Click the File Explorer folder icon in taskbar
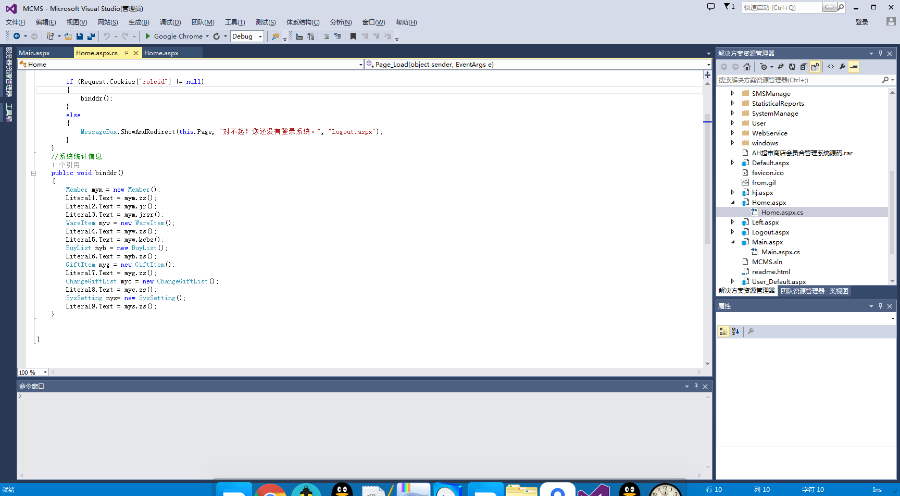 pyautogui.click(x=521, y=490)
